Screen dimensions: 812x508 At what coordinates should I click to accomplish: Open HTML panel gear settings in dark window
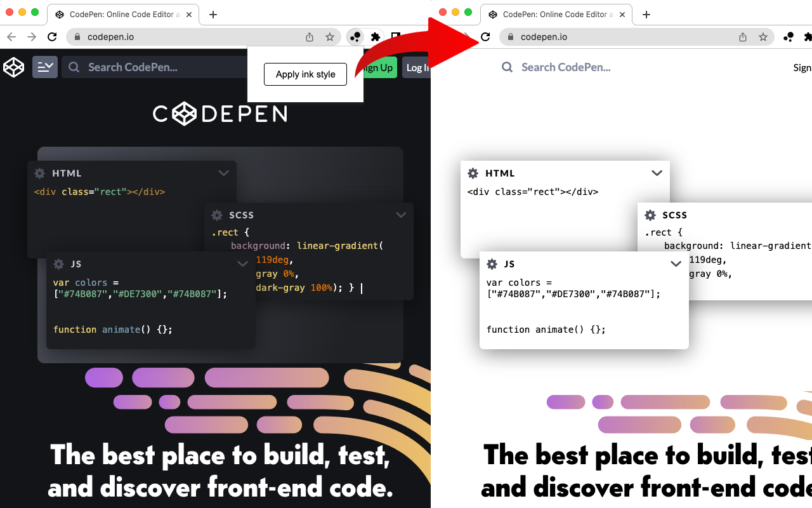[x=40, y=173]
